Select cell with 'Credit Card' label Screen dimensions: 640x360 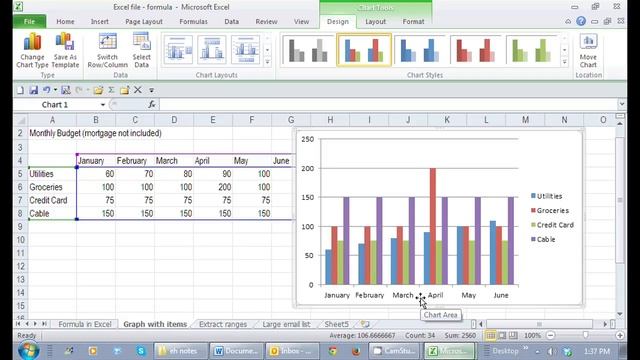52,200
